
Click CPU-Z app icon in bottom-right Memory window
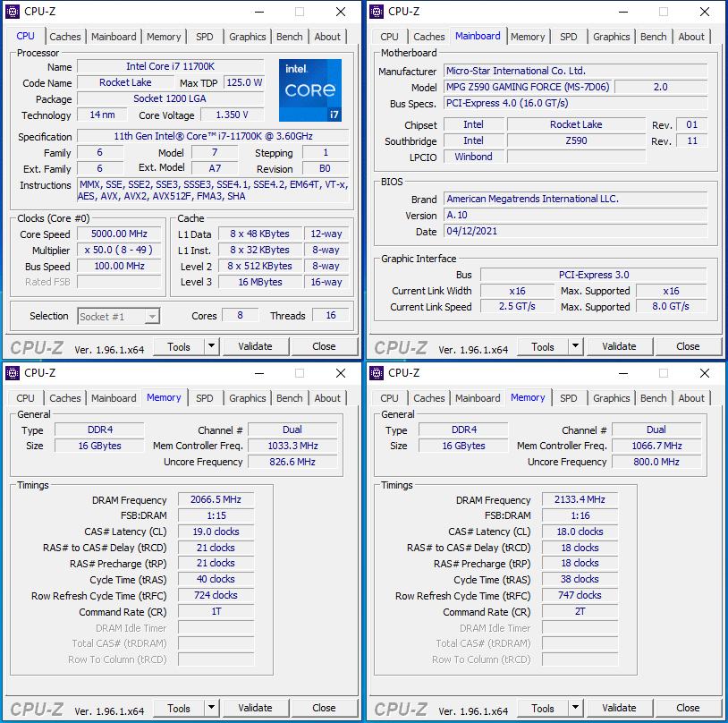[377, 372]
